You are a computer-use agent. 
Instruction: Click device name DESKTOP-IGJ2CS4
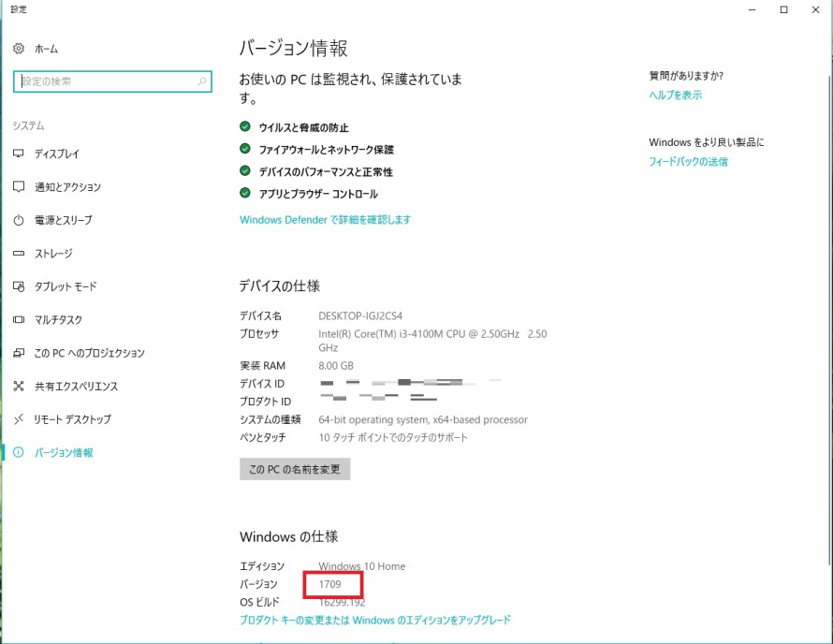(360, 315)
